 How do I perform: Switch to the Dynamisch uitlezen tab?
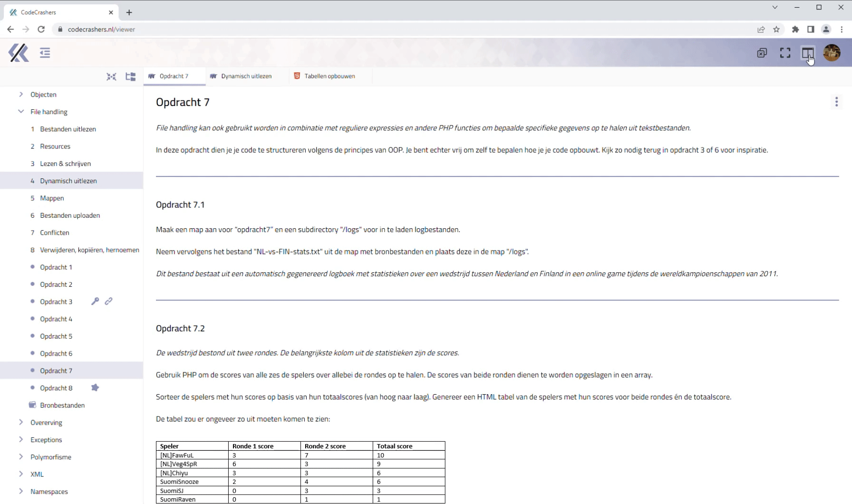[246, 76]
